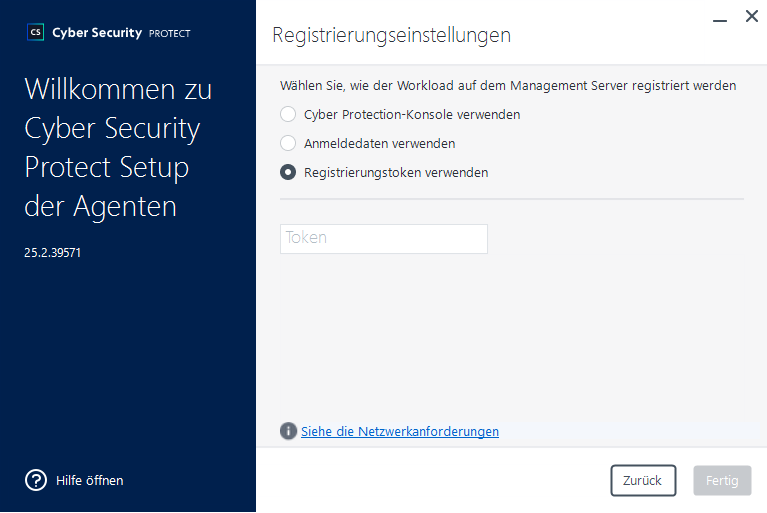
Task: Click the Willkommen zu Cyber Security welcome title
Action: [118, 147]
